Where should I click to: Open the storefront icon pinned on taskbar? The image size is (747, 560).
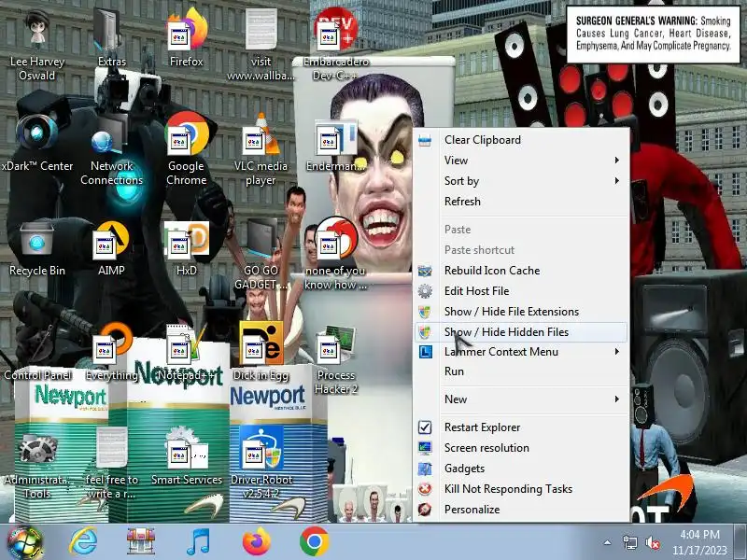click(x=141, y=542)
